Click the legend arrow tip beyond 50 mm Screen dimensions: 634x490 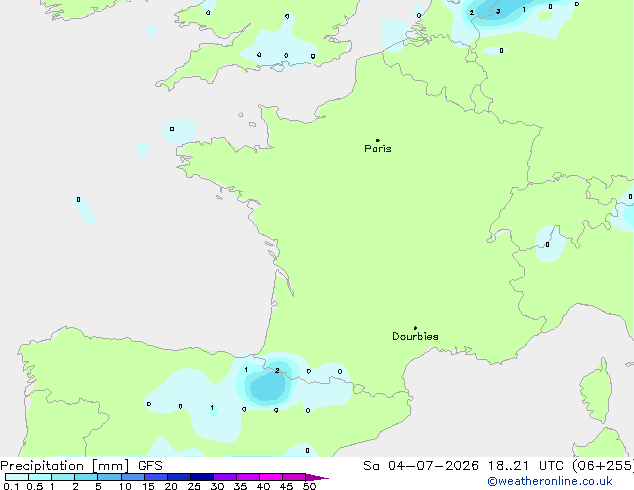(x=317, y=477)
